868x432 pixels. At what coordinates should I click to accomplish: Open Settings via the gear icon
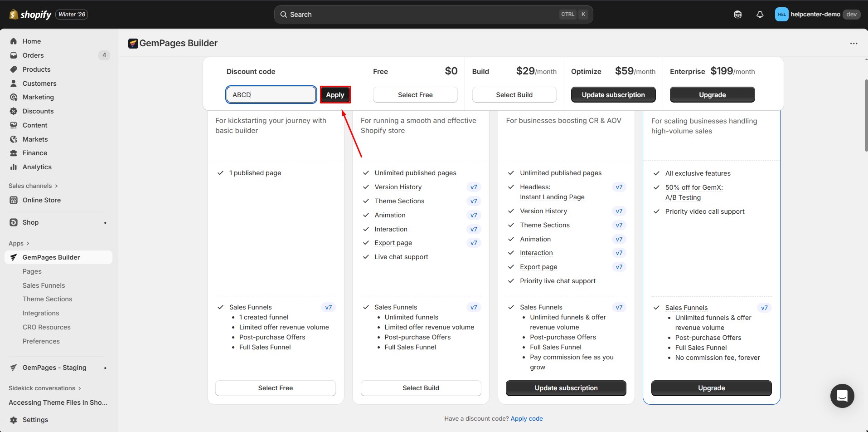tap(14, 420)
